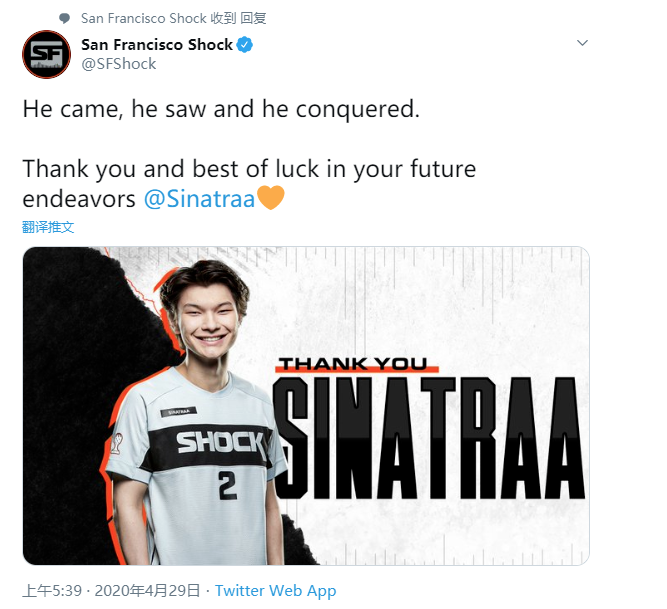Viewport: 667px width, 609px height.
Task: Click the SHOCK jersey logo in the image
Action: 220,442
